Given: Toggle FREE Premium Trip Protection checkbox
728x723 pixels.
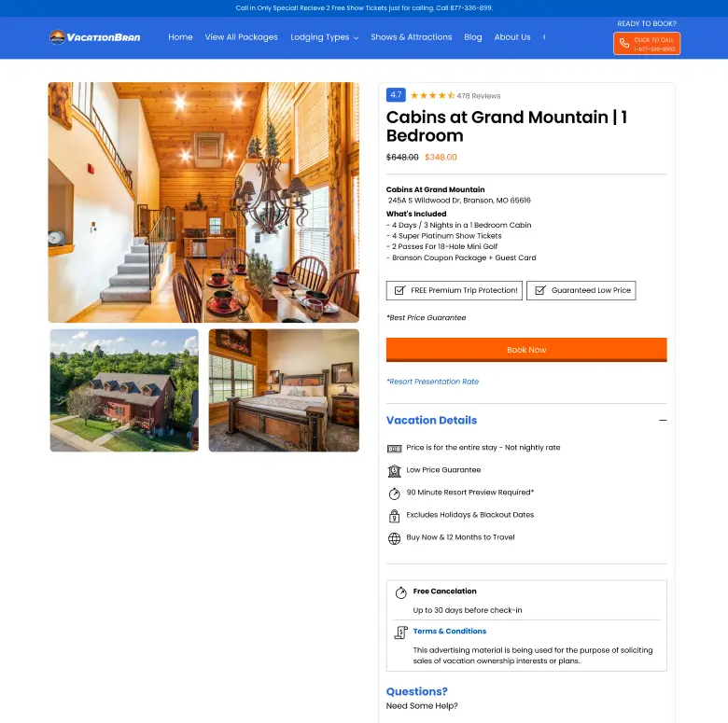Looking at the screenshot, I should 399,290.
